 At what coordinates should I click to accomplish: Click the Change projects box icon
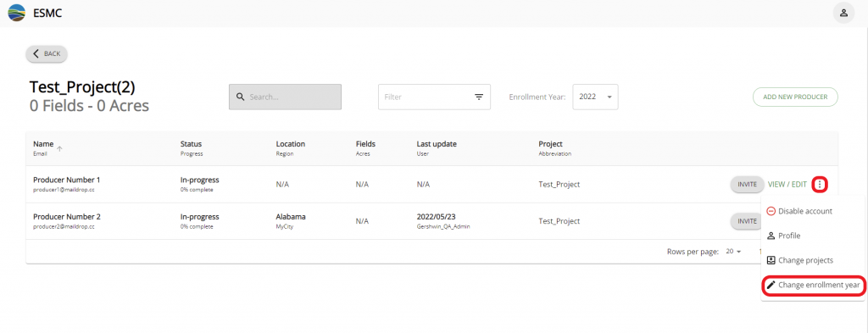771,260
